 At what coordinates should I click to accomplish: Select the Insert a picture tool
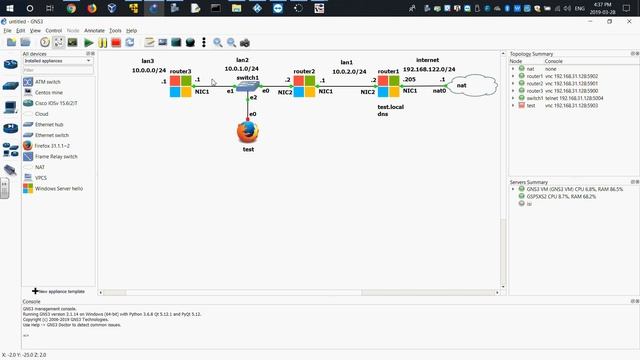[162, 42]
